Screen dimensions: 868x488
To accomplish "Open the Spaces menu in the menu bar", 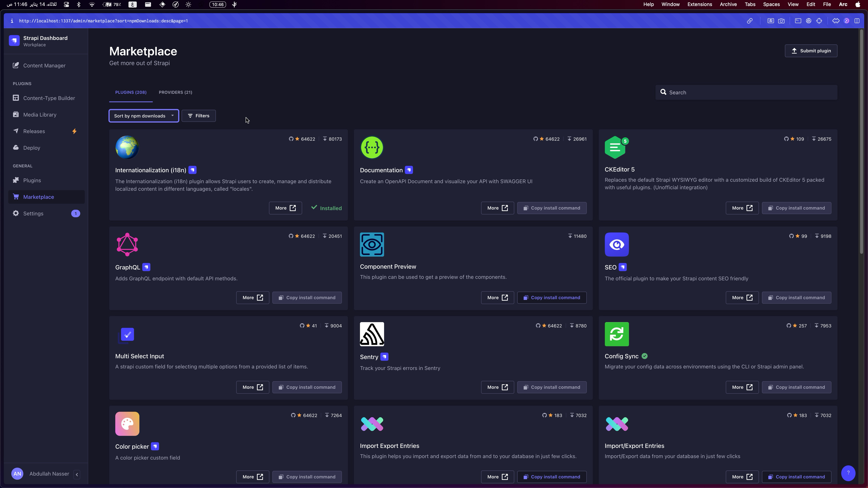I will [771, 4].
